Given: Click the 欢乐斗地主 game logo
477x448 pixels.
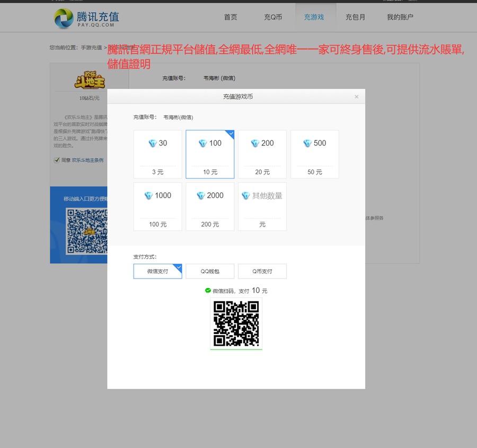Looking at the screenshot, I should (x=90, y=80).
